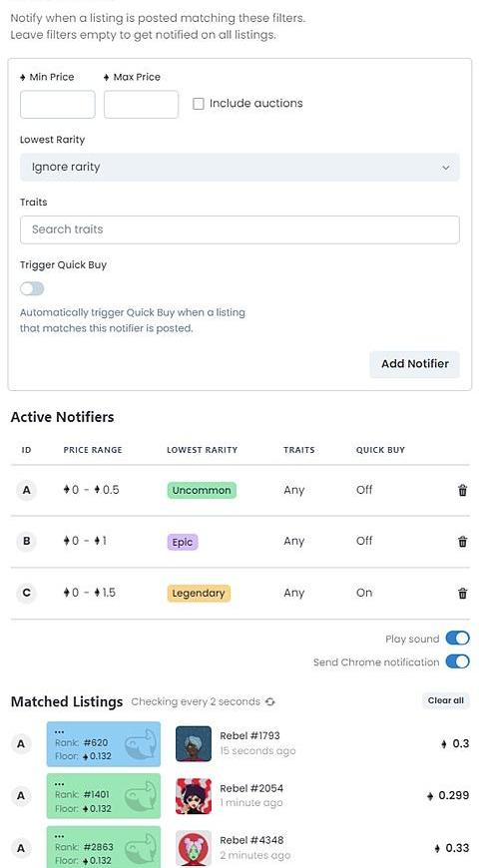Click notifier badge A in Active Notifiers
Screen dimensions: 479x868
26,490
